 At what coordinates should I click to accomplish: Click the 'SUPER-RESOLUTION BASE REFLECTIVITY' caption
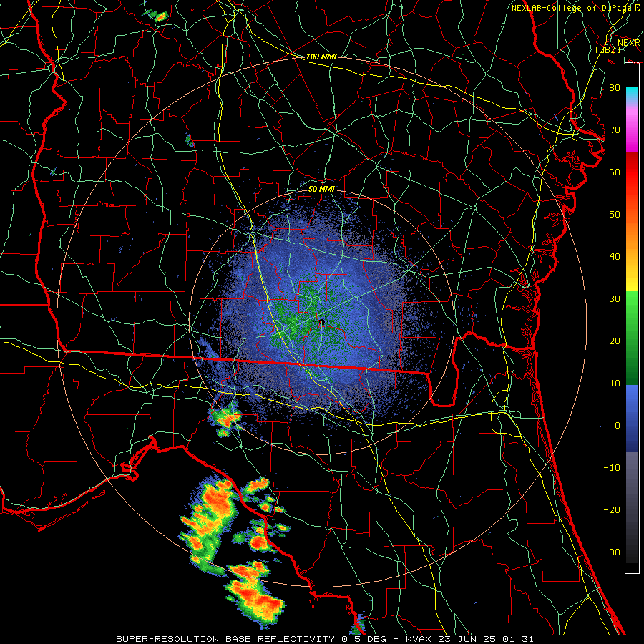[x=227, y=639]
